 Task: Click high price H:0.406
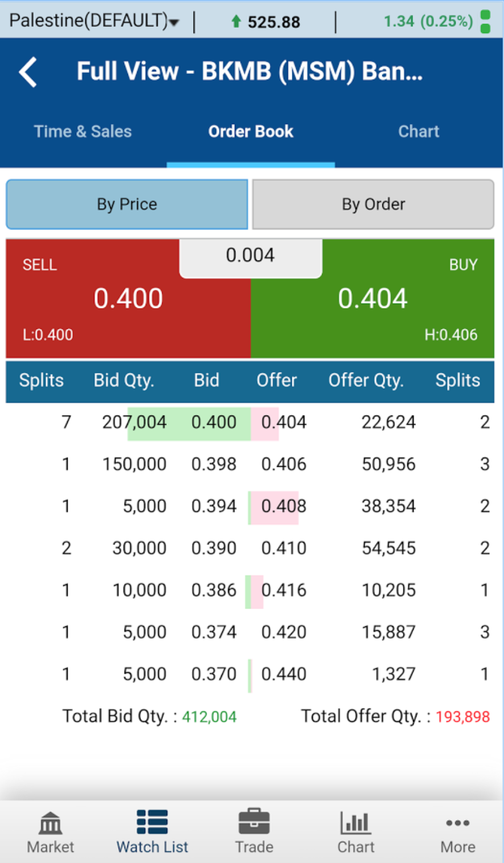point(451,335)
